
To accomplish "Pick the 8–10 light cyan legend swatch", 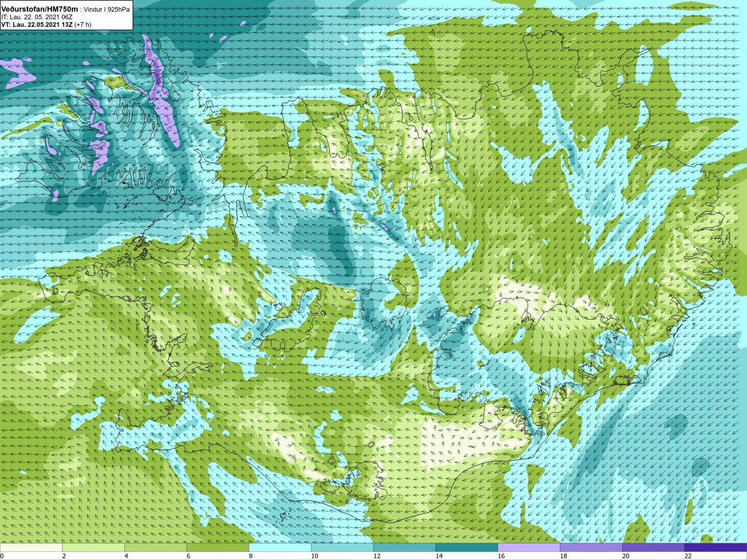I will click(280, 548).
